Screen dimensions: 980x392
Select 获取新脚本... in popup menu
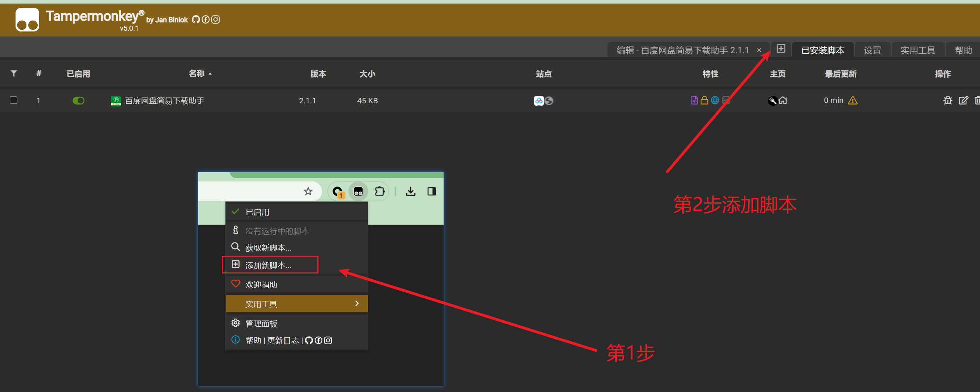[x=296, y=247]
